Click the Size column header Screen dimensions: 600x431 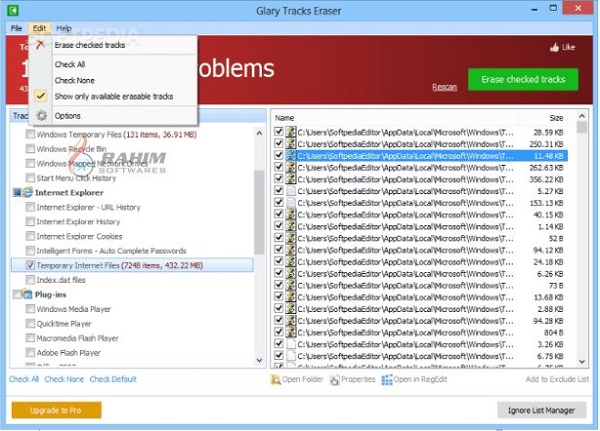click(542, 118)
